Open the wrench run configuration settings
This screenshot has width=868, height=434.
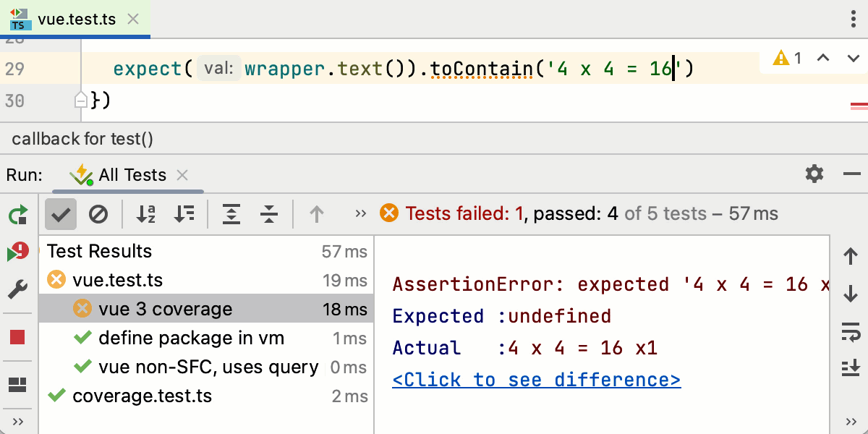pos(18,290)
